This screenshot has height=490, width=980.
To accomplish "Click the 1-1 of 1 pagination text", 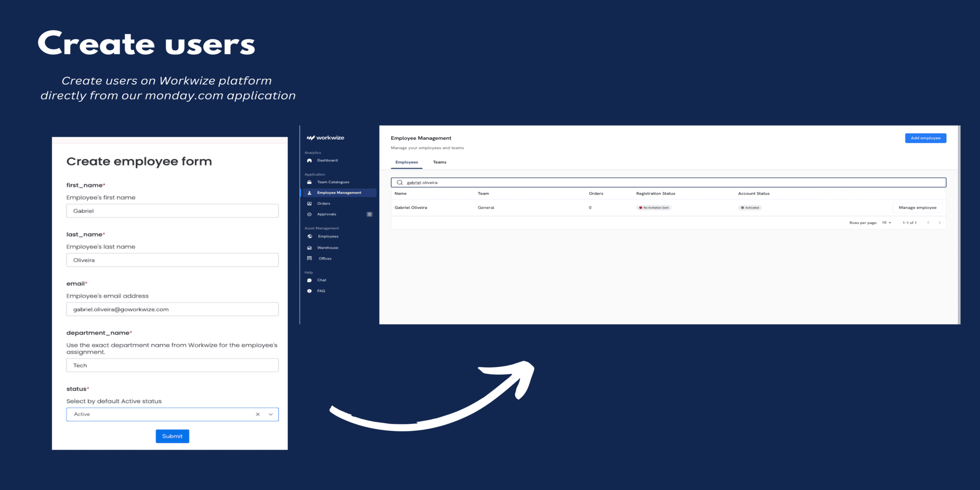I will (910, 223).
